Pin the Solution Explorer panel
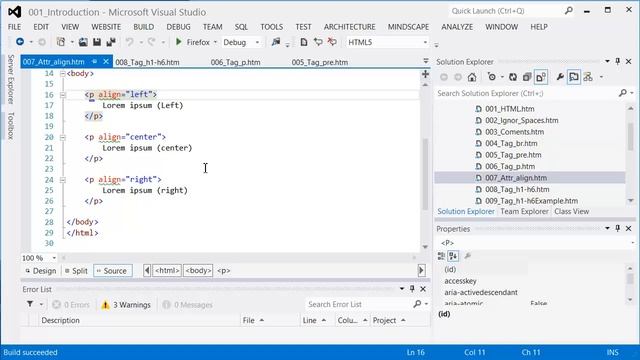 (x=618, y=61)
